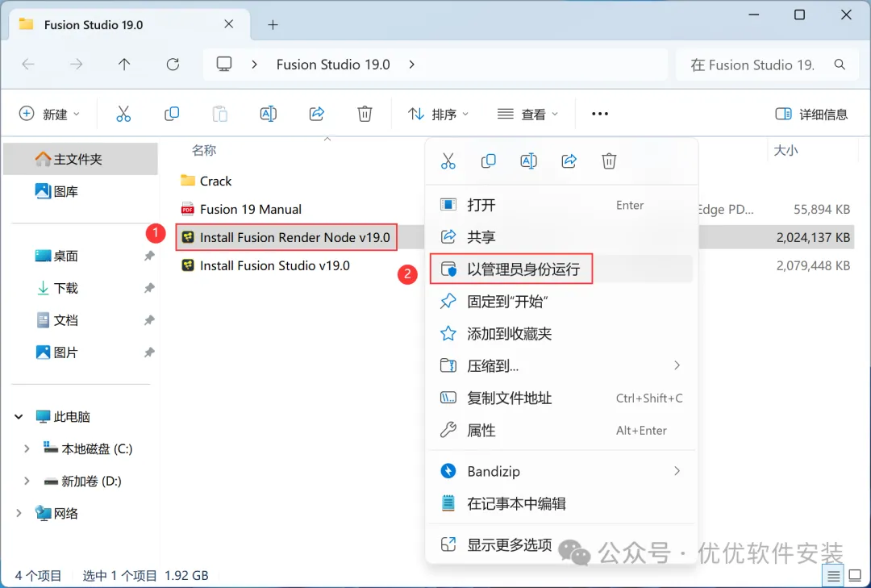
Task: Click the search magnifier icon
Action: pyautogui.click(x=840, y=65)
